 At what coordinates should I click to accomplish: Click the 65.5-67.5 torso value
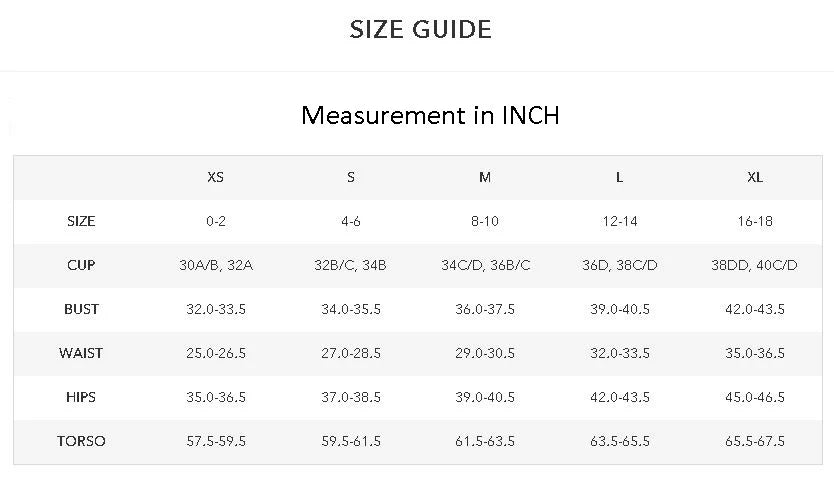[755, 441]
